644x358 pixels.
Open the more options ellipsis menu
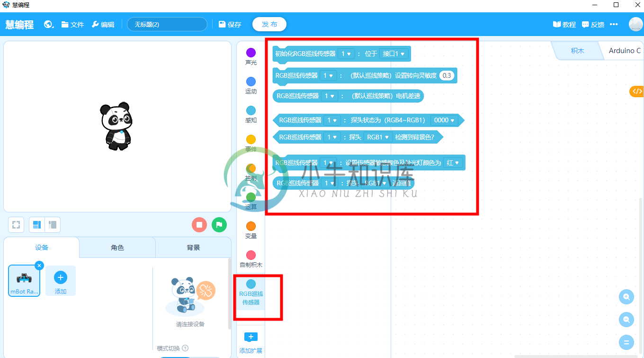click(x=614, y=24)
